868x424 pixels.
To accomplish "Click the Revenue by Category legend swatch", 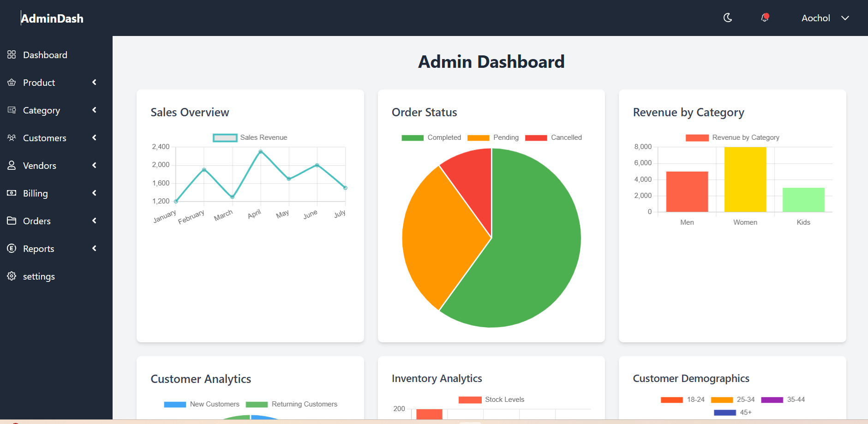I will (x=697, y=137).
